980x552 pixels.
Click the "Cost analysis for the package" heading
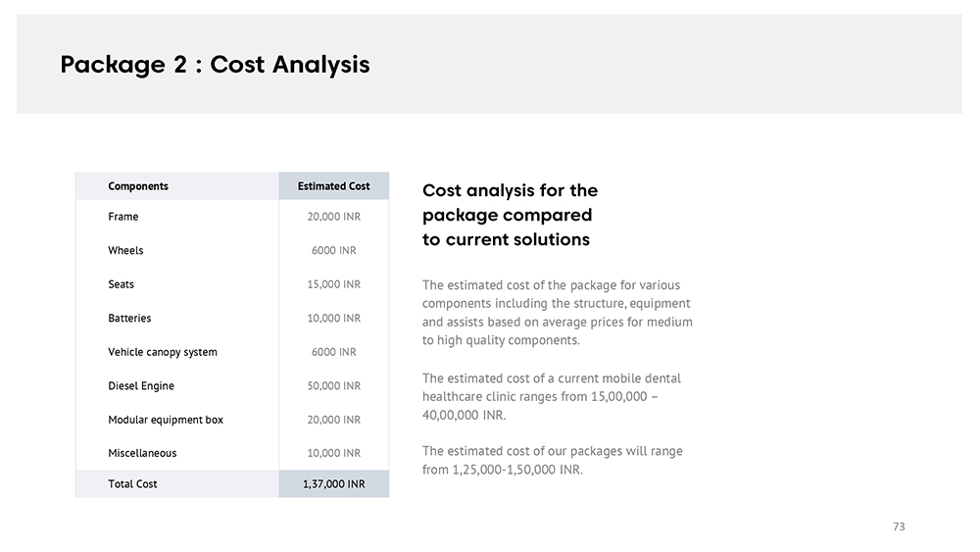pos(510,215)
